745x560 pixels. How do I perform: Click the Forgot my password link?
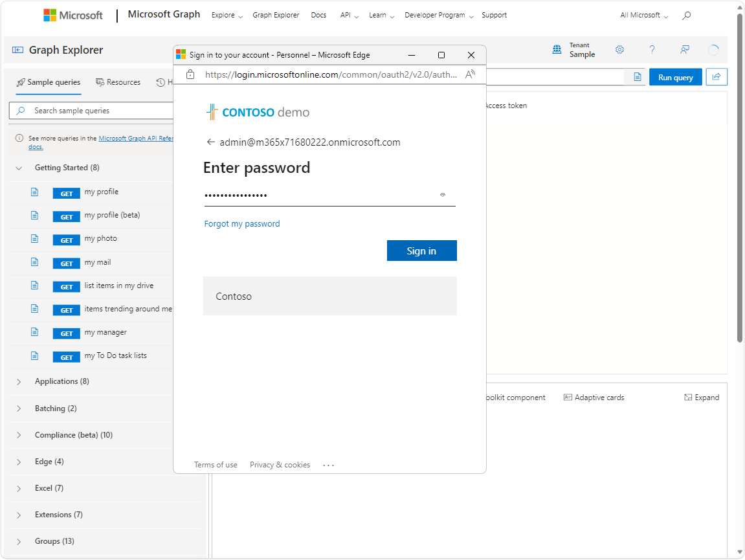click(x=242, y=224)
